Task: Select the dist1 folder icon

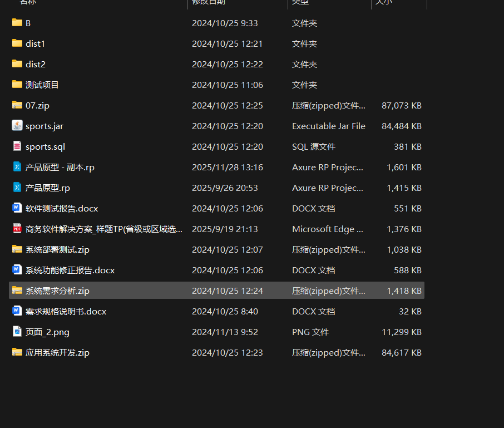Action: [17, 43]
